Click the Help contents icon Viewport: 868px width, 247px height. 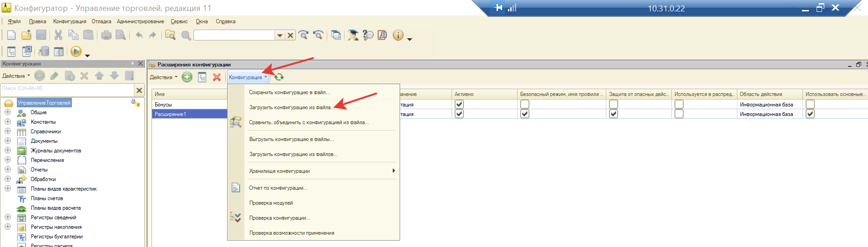382,35
